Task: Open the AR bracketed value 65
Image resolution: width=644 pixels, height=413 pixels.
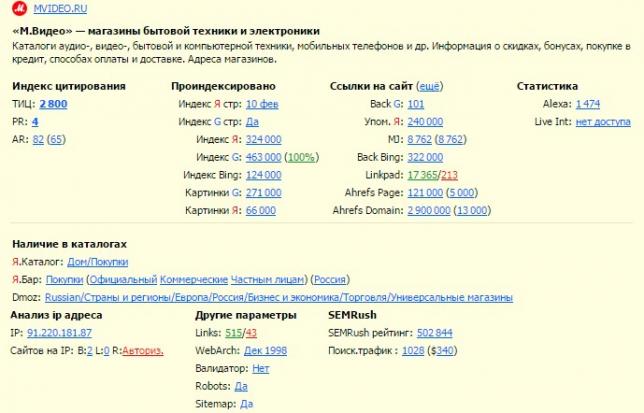Action: click(x=56, y=140)
